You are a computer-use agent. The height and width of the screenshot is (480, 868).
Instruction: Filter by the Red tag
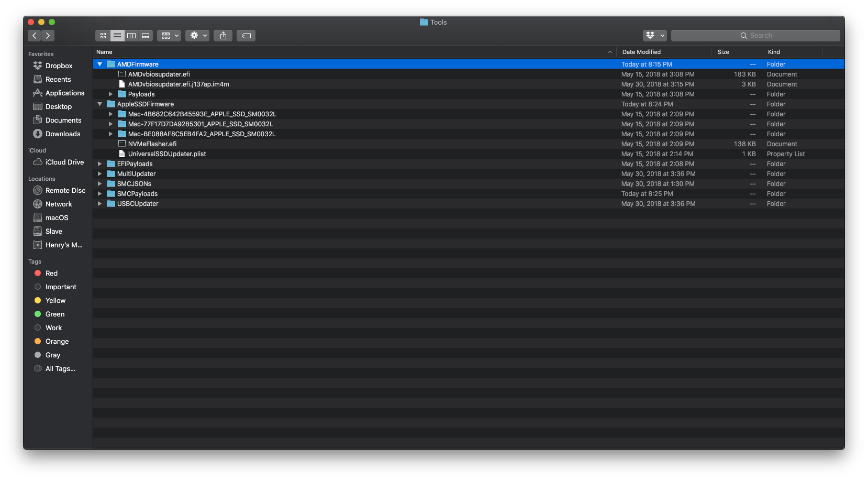(x=51, y=274)
